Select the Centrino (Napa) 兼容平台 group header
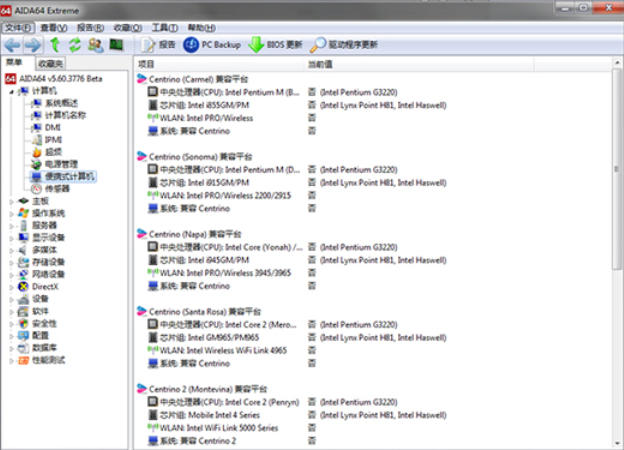624x450 pixels. pyautogui.click(x=189, y=234)
